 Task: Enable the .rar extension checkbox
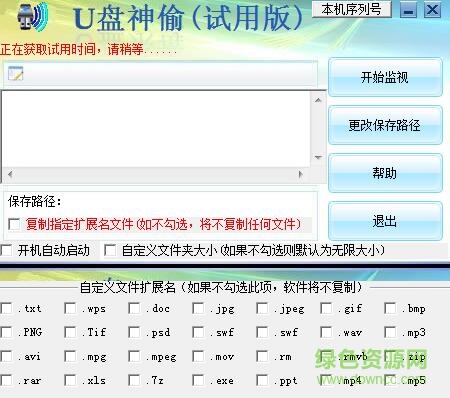point(6,380)
